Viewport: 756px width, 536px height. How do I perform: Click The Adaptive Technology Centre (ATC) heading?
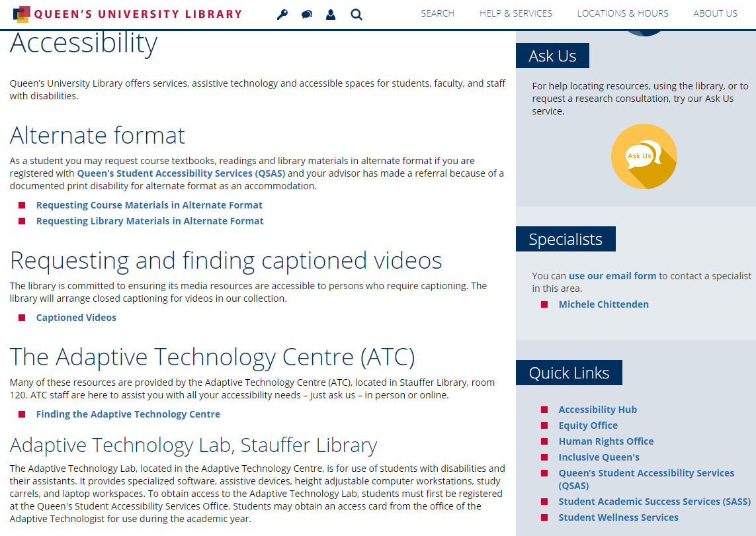212,357
